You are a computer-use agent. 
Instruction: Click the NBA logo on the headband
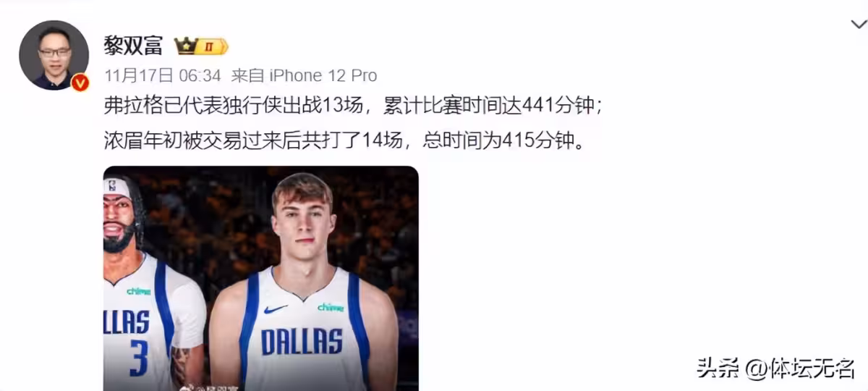click(112, 185)
